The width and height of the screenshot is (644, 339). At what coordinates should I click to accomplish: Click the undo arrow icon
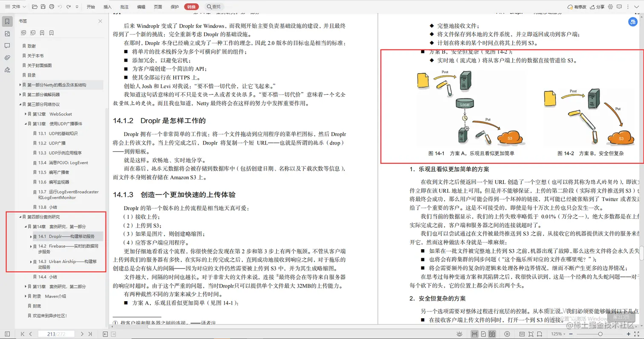[x=60, y=6]
